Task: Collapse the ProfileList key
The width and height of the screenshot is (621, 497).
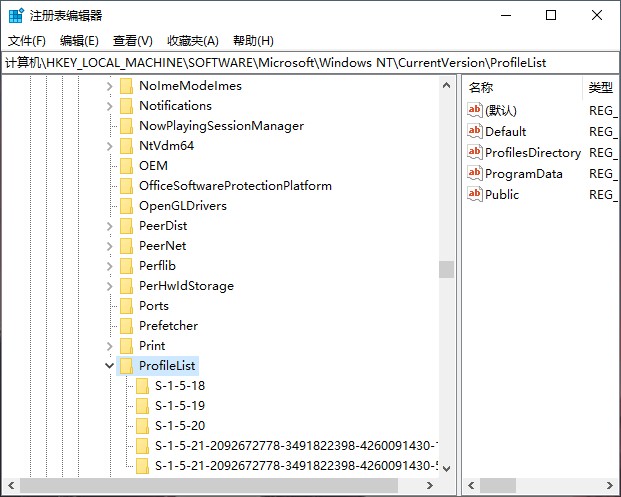Action: point(110,366)
